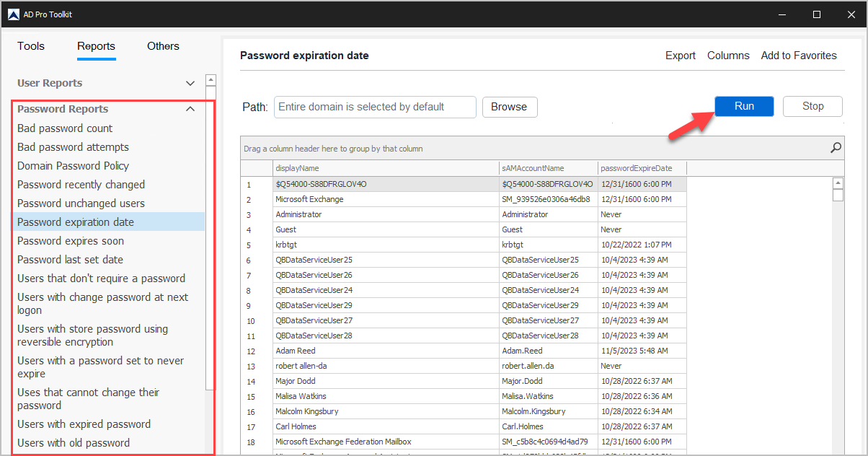Collapse the User Reports section
868x456 pixels.
click(190, 83)
